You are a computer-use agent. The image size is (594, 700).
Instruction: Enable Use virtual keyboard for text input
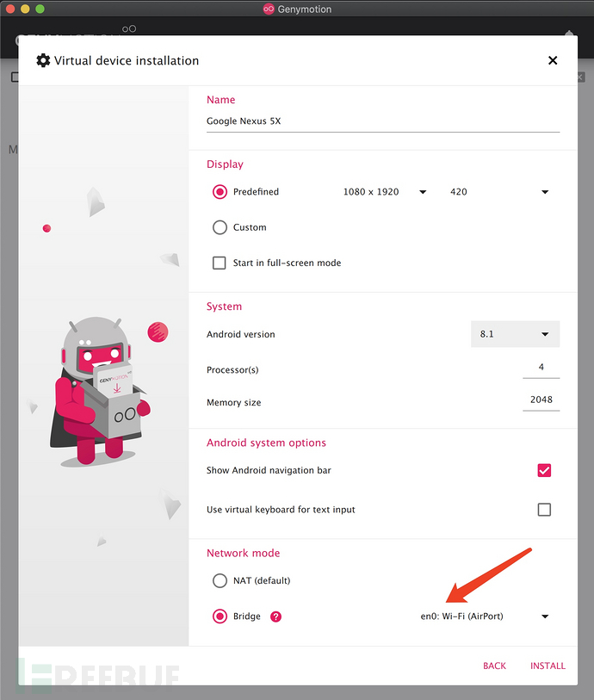point(544,510)
